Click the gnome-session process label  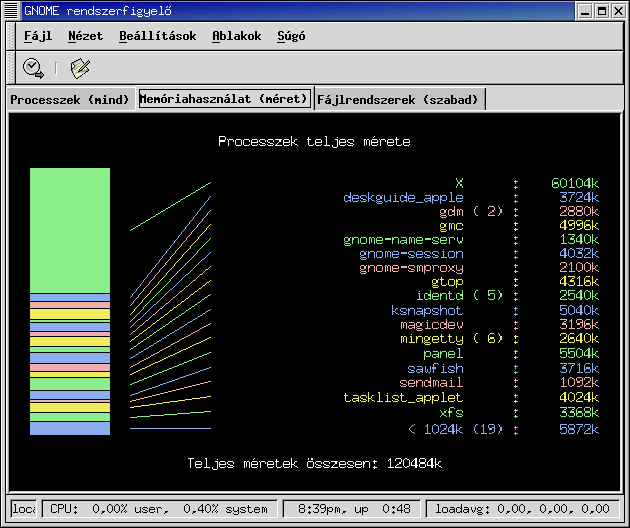tap(411, 255)
